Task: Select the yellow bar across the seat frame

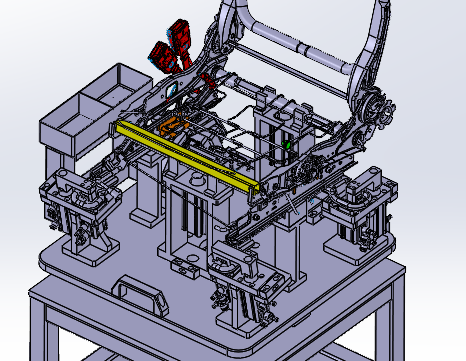Action: (x=188, y=157)
